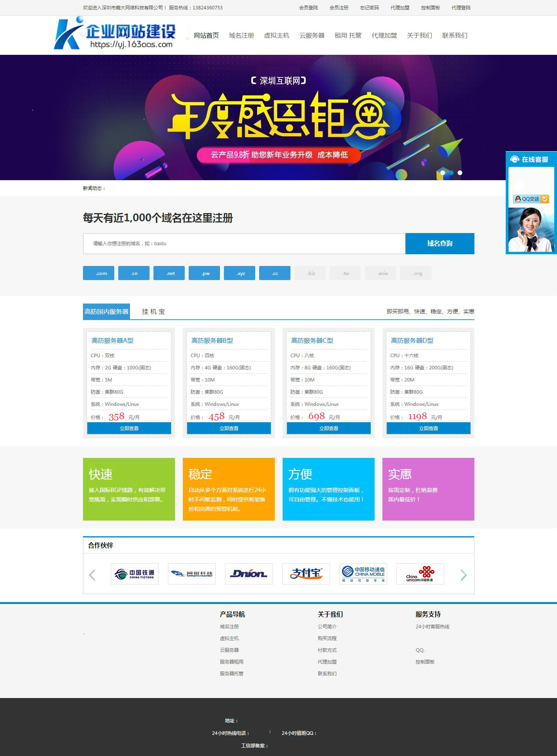Open 虚拟主机 in main navigation
Image resolution: width=557 pixels, height=756 pixels.
point(277,36)
